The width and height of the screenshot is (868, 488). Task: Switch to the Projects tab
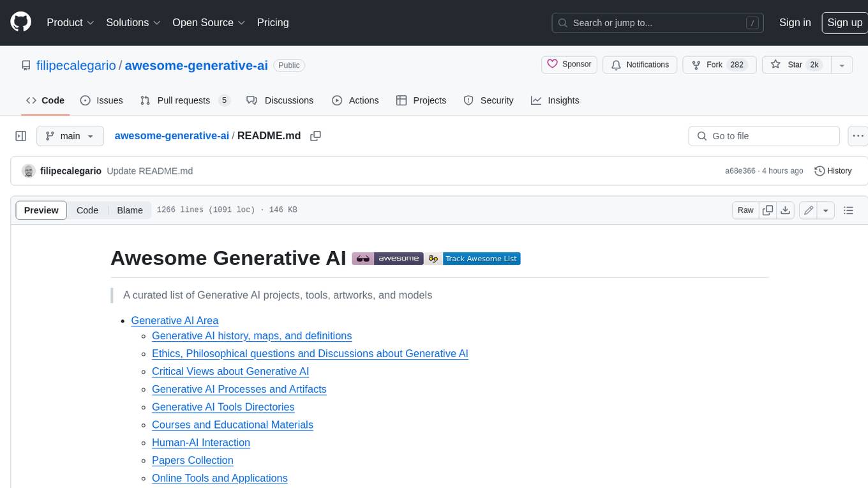point(421,100)
